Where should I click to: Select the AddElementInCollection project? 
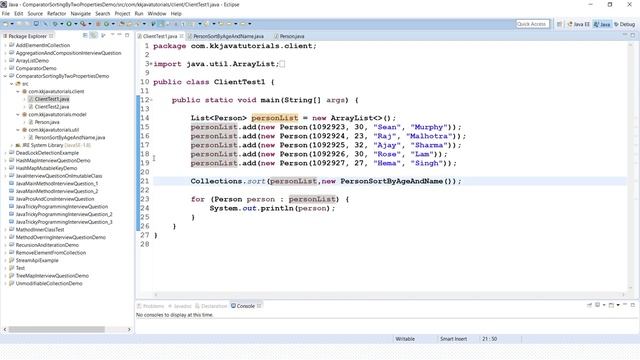coord(42,45)
